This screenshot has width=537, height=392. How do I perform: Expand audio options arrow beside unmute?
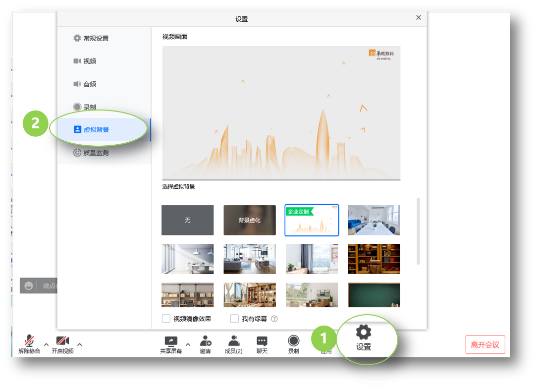point(46,344)
